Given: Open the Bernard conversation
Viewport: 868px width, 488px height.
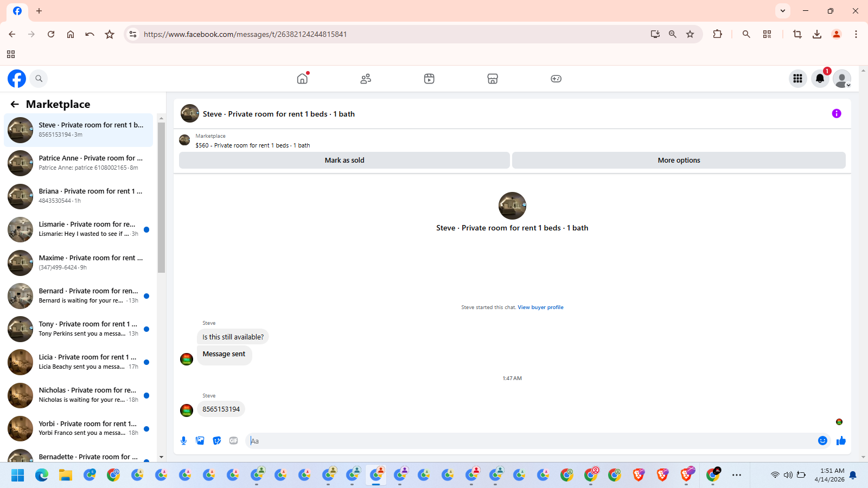Looking at the screenshot, I should [79, 296].
